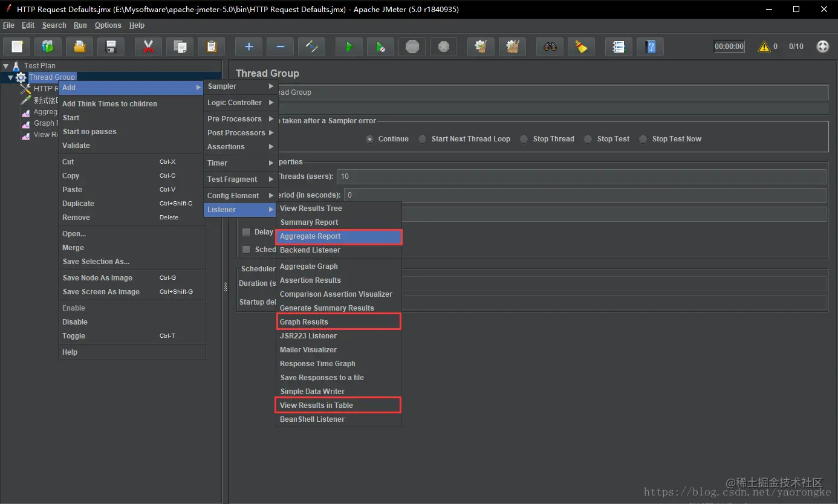Click the Start no pauses toolbar icon

(x=380, y=47)
